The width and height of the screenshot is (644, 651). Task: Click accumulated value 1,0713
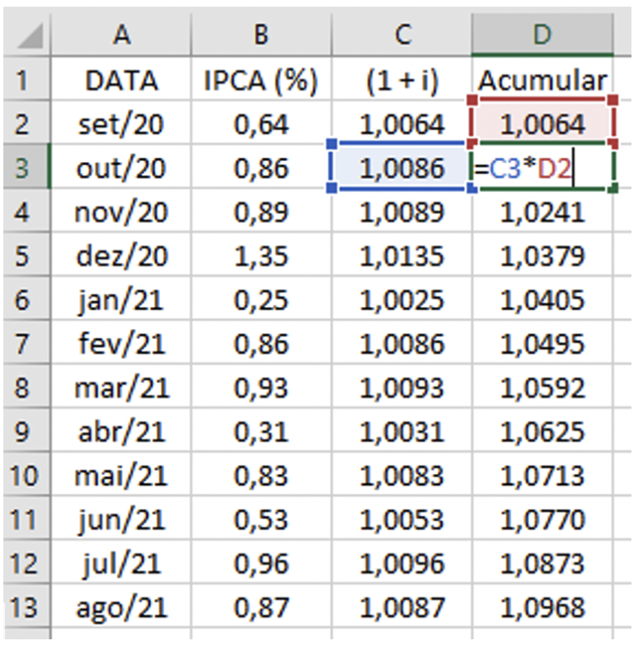click(x=543, y=475)
